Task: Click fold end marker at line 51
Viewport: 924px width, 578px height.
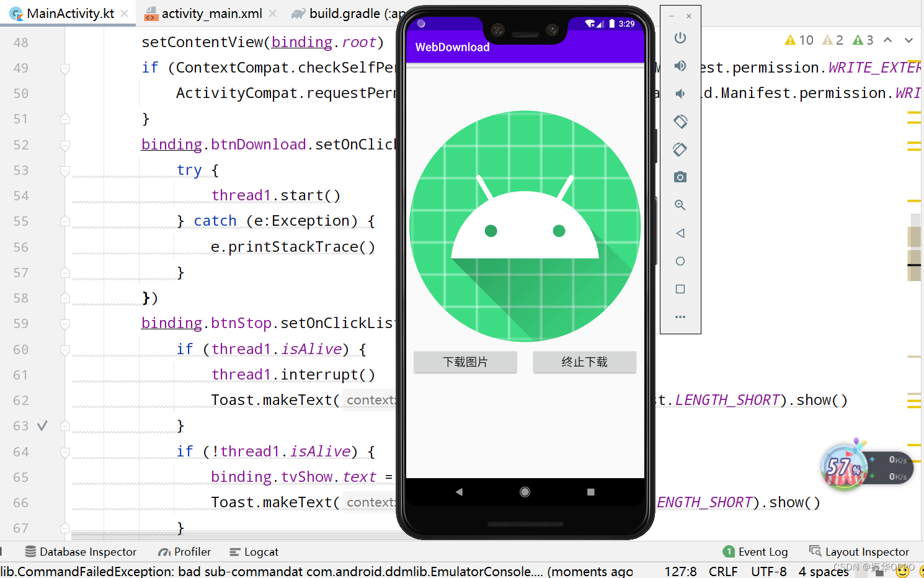Action: (x=65, y=119)
